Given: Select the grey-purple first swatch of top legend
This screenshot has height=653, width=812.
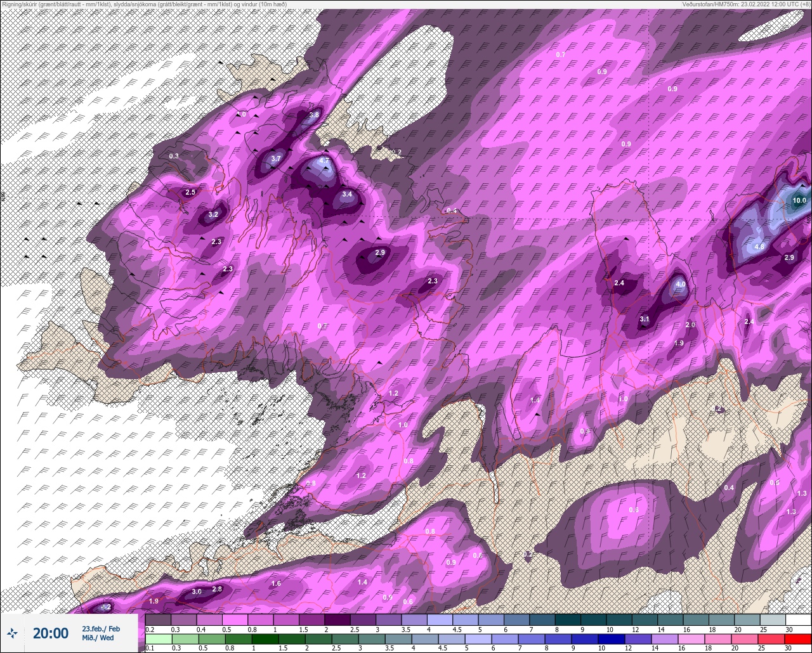Looking at the screenshot, I should pyautogui.click(x=158, y=619).
